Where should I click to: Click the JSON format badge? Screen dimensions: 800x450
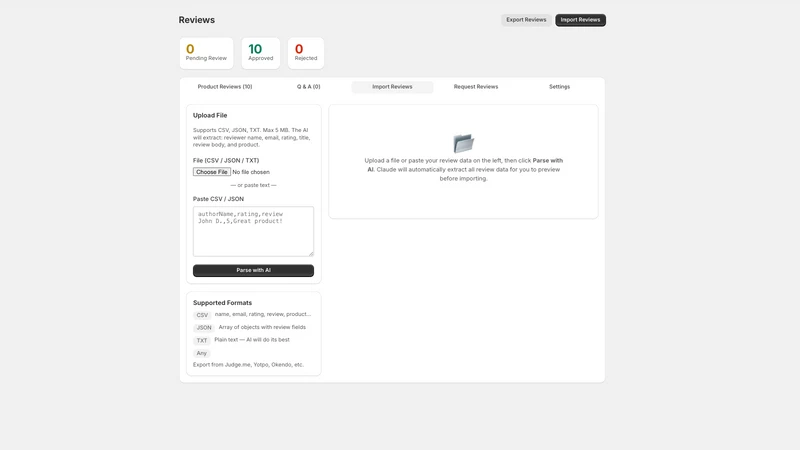point(204,328)
